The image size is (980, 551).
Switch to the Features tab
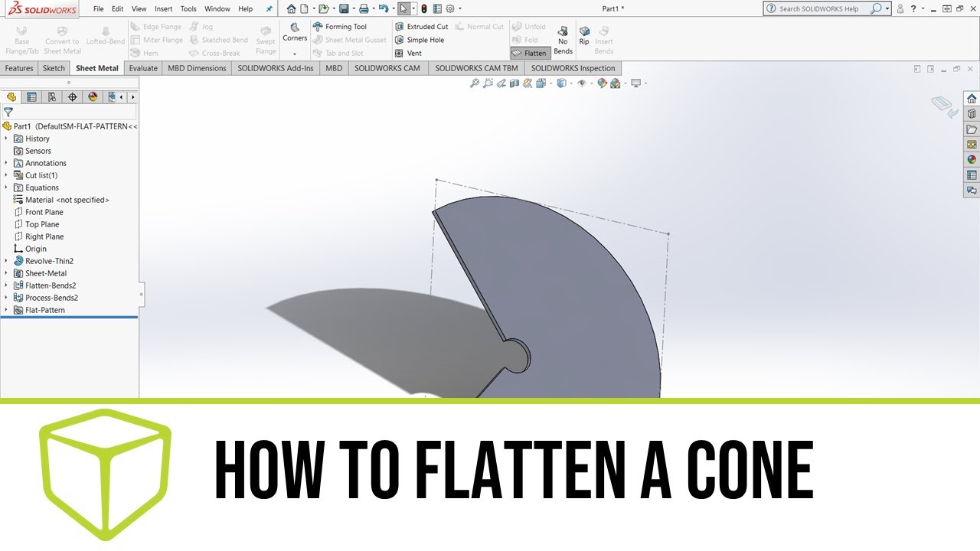[x=19, y=68]
